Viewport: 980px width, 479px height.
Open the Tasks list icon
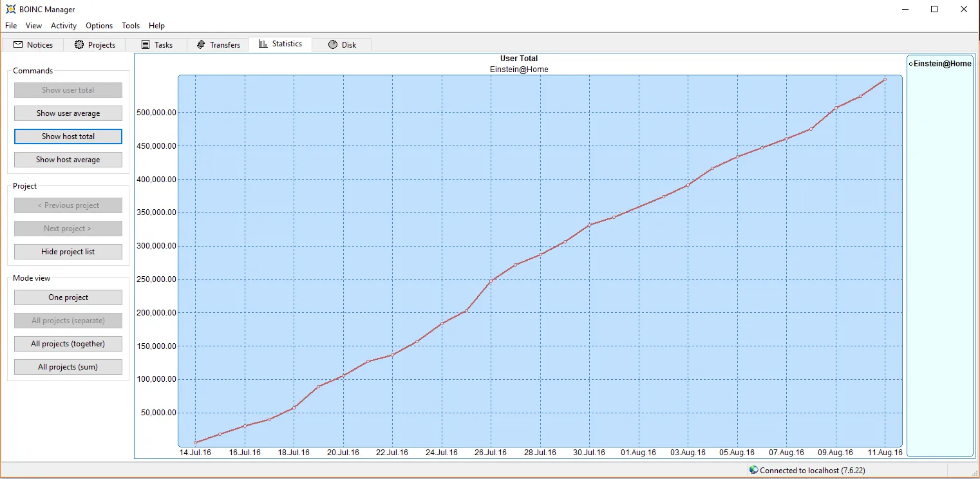(x=145, y=44)
